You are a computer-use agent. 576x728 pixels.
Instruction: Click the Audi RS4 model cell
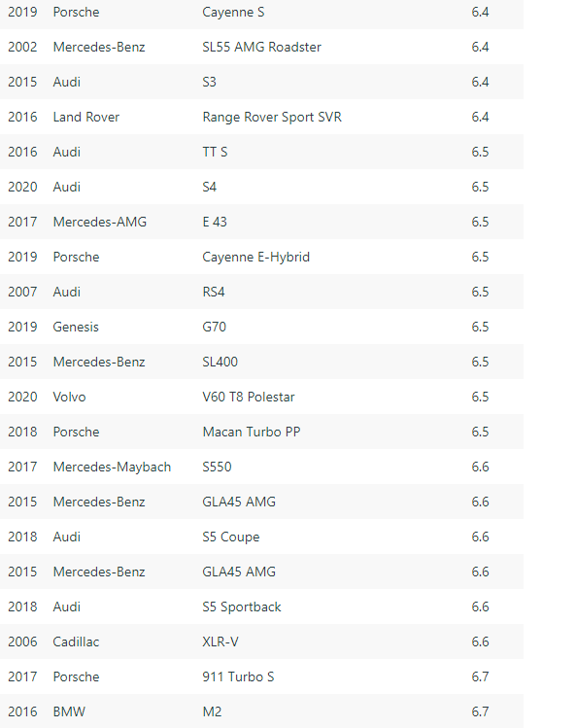(214, 292)
